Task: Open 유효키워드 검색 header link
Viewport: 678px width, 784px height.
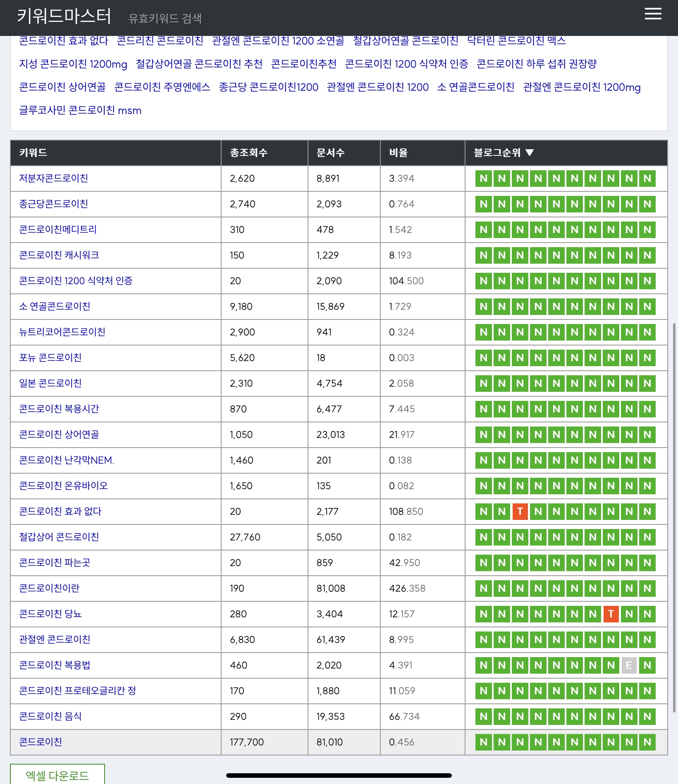Action: [x=165, y=18]
